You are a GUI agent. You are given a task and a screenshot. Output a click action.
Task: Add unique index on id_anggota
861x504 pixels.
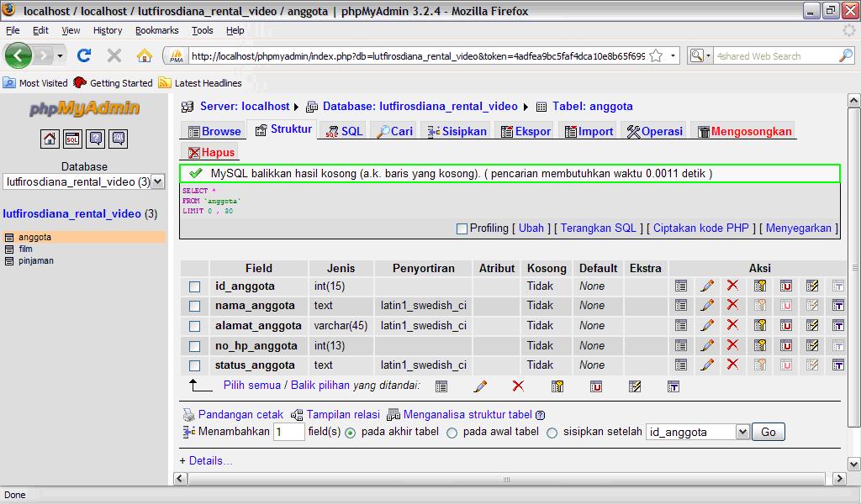[x=786, y=286]
